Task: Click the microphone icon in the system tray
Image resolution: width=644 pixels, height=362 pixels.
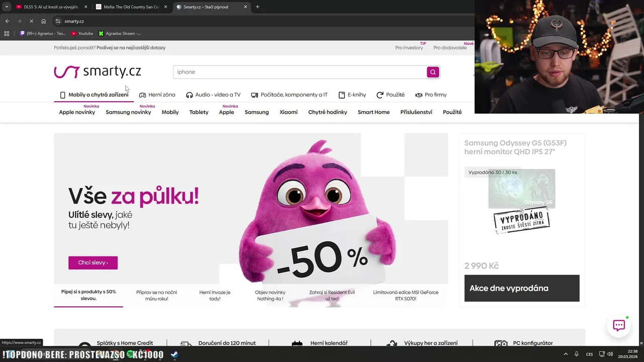Action: point(577,354)
